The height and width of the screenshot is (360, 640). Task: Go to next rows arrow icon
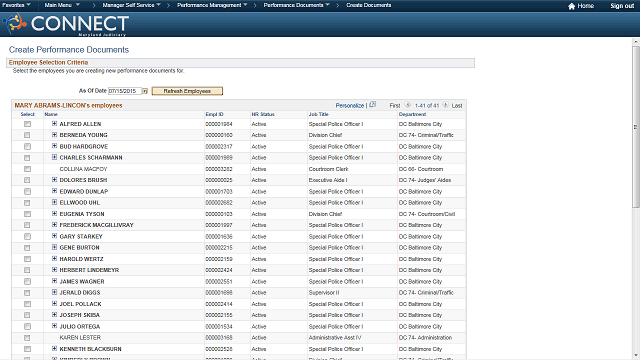(x=445, y=105)
